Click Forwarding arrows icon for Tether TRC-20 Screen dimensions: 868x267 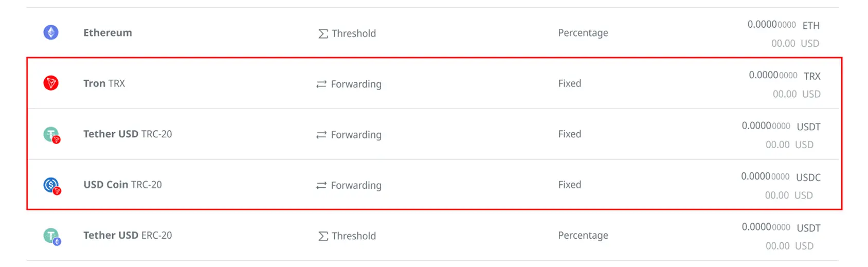321,135
